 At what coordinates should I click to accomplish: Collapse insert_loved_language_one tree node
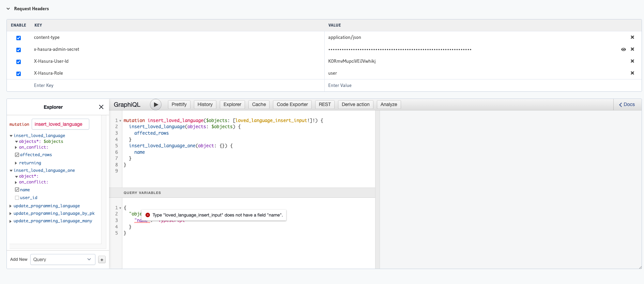11,170
